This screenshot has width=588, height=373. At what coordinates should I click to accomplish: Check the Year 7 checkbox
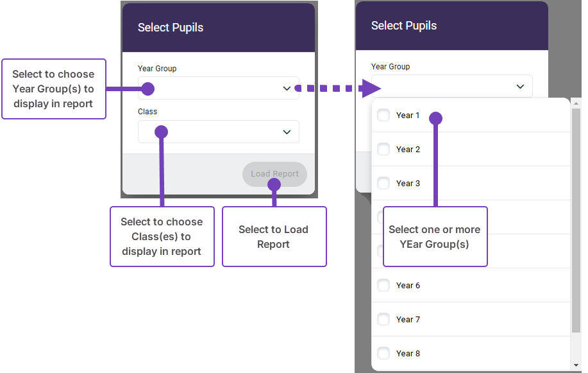pyautogui.click(x=383, y=319)
